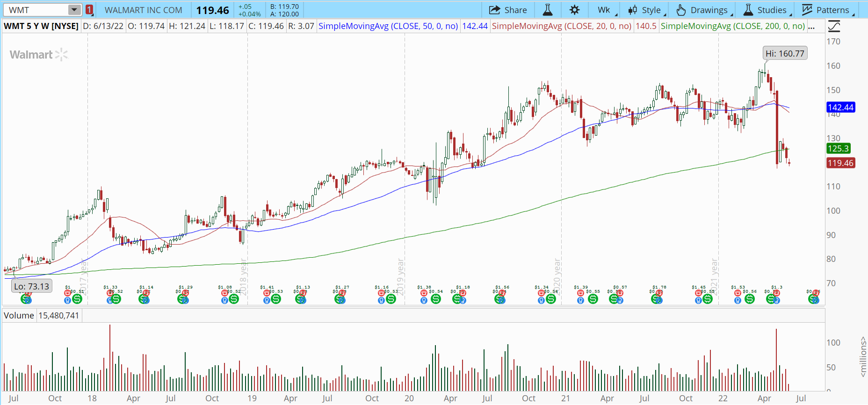Click the SimpleMovingAvg 200 study label
The width and height of the screenshot is (868, 405).
(x=733, y=26)
